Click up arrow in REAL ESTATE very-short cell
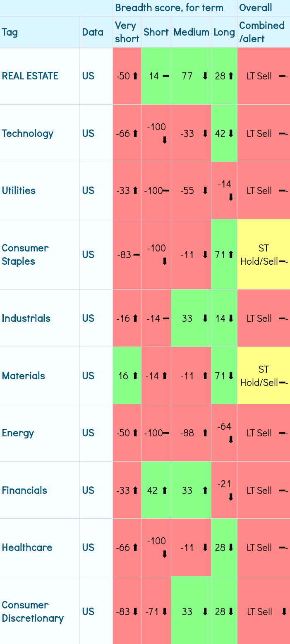The height and width of the screenshot is (644, 290). [x=134, y=76]
